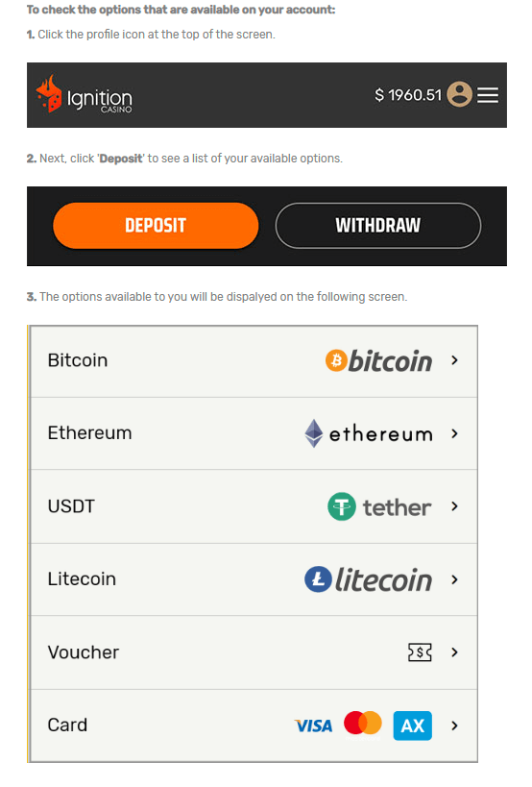Click the Mastercard logo
This screenshot has width=532, height=787.
[x=363, y=725]
